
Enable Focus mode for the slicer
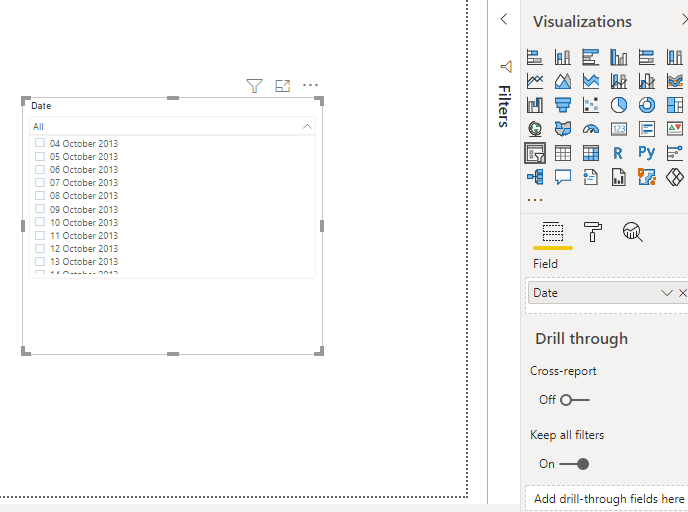[x=282, y=86]
